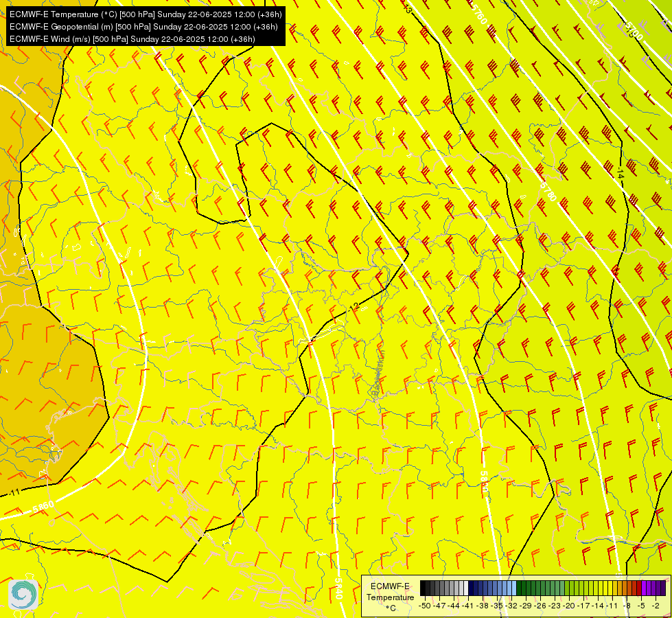Click the 5780 geopotential contour label
The image size is (672, 618).
point(548,191)
